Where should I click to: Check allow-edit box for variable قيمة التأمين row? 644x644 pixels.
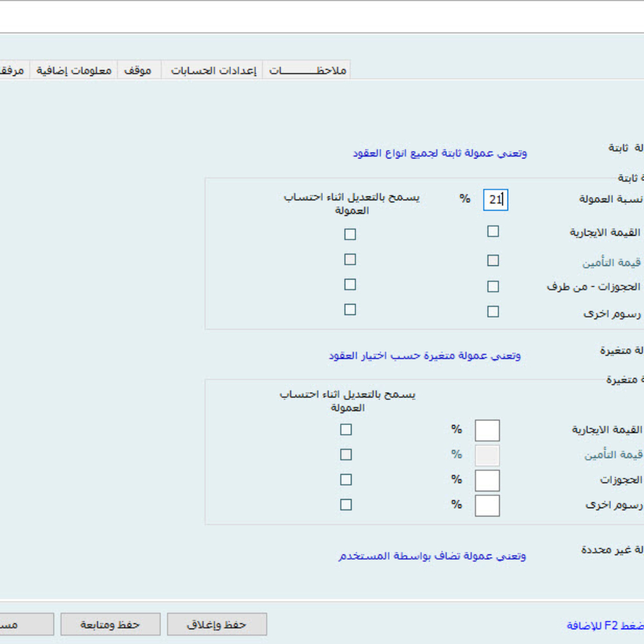pos(346,455)
